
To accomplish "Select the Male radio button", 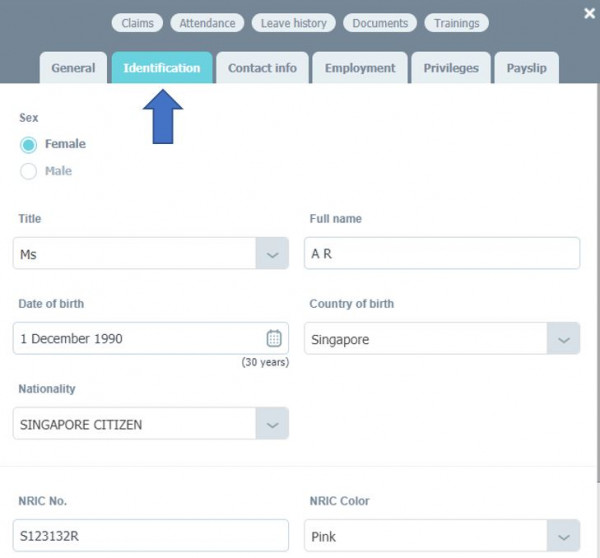I will tap(29, 171).
